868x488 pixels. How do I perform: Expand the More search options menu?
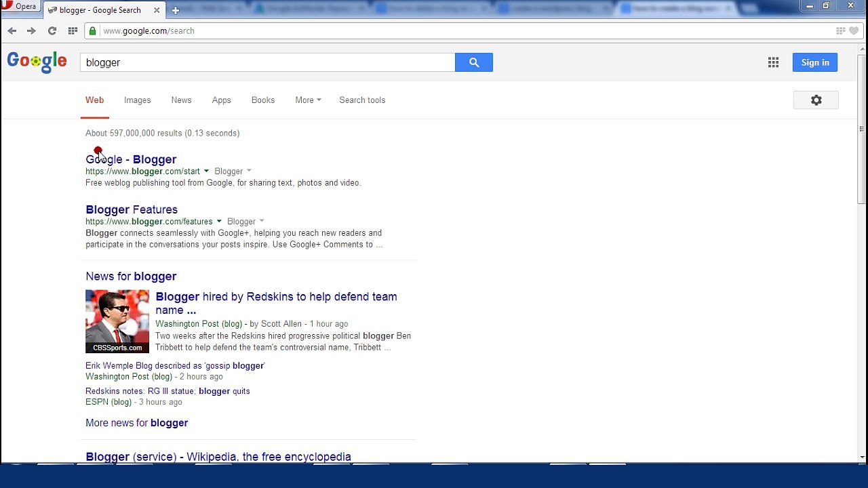click(x=308, y=100)
